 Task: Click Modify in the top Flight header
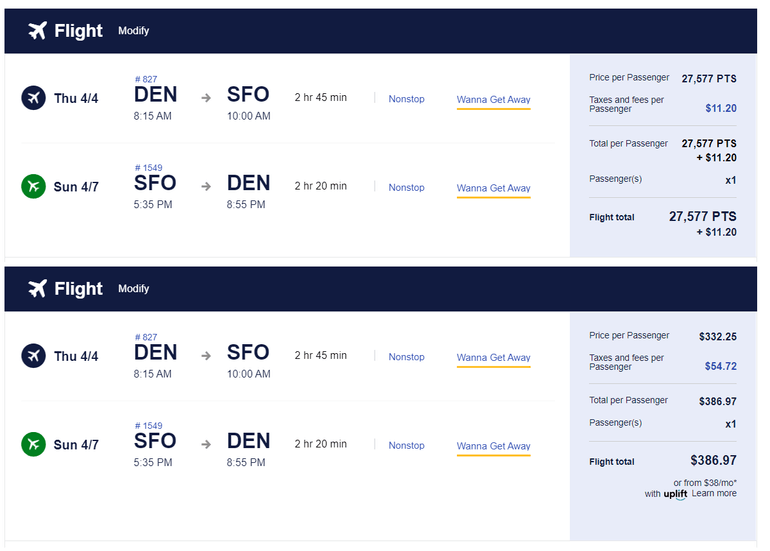point(133,31)
